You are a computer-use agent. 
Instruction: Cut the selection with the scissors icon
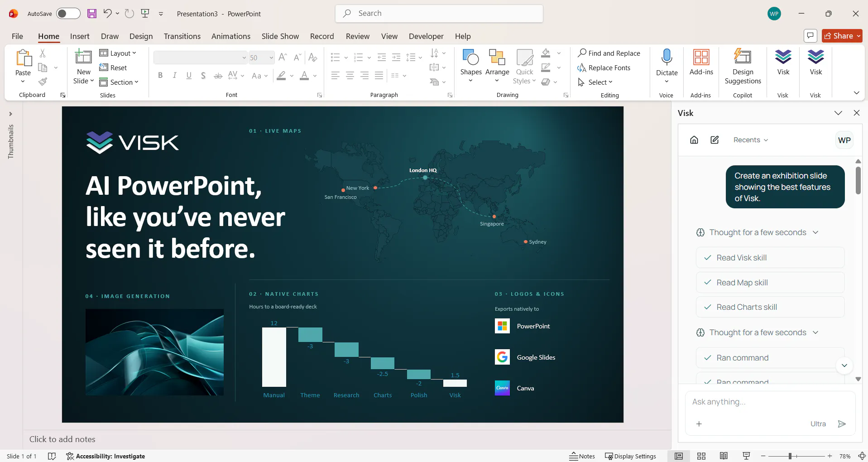[x=43, y=53]
